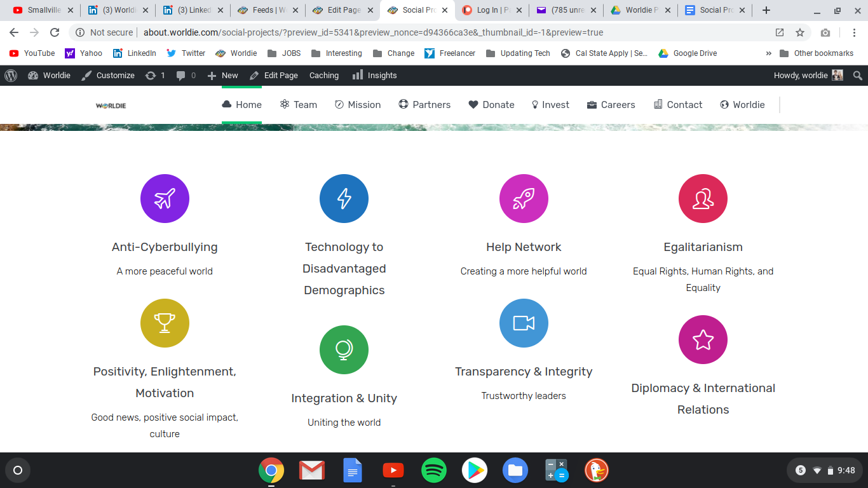Click the magenta rocket Help Network icon
868x488 pixels.
click(x=524, y=198)
